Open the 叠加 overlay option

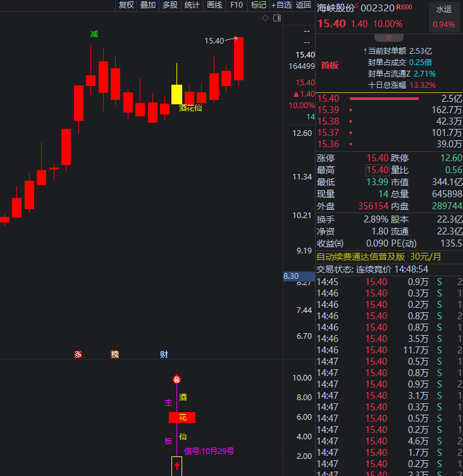click(x=148, y=5)
